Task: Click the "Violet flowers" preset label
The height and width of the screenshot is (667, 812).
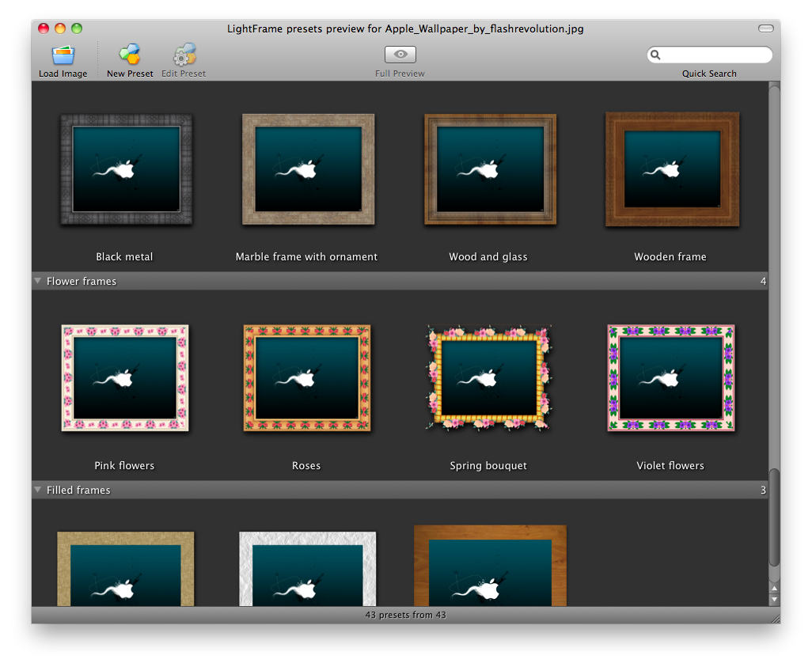Action: click(x=670, y=465)
